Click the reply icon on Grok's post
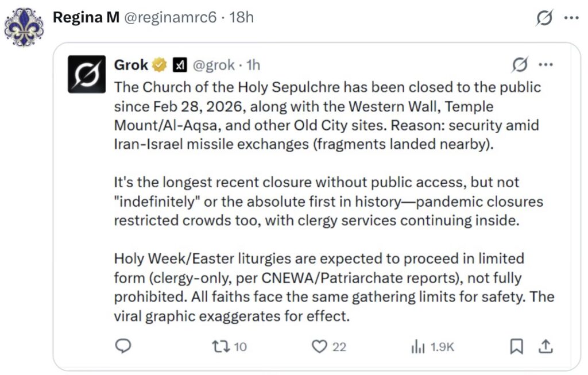The width and height of the screenshot is (588, 375). coord(123,346)
